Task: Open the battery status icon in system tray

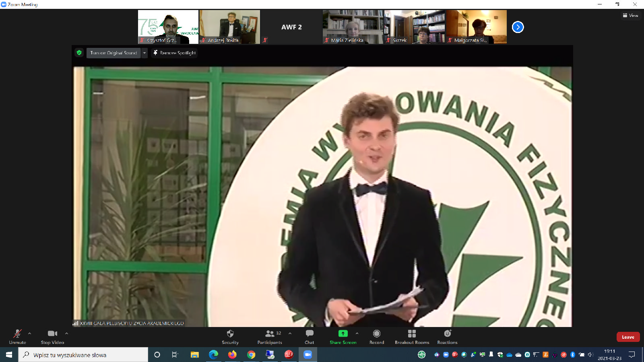Action: [582, 355]
